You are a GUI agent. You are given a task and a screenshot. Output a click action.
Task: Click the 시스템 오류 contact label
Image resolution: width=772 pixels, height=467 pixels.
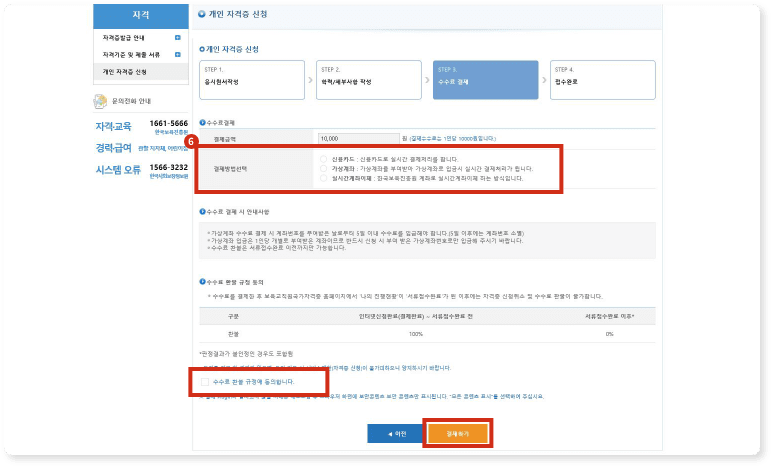[118, 170]
